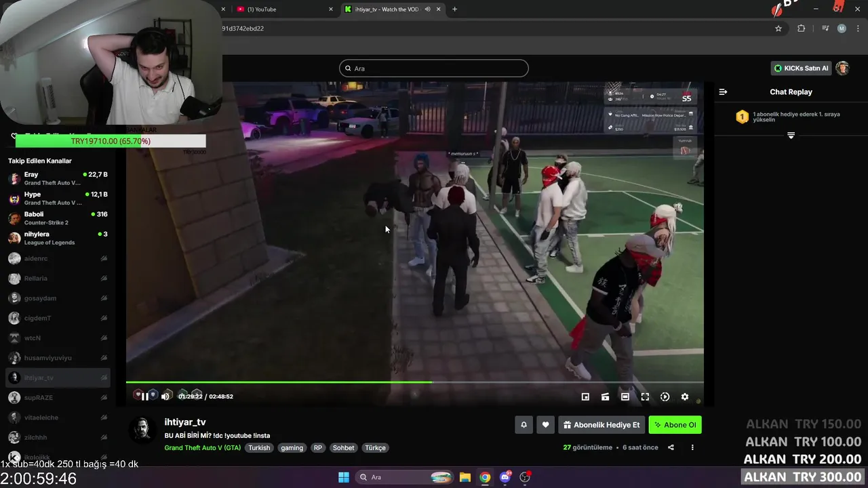
Task: Open the playback speed icon in the video player
Action: point(665,397)
